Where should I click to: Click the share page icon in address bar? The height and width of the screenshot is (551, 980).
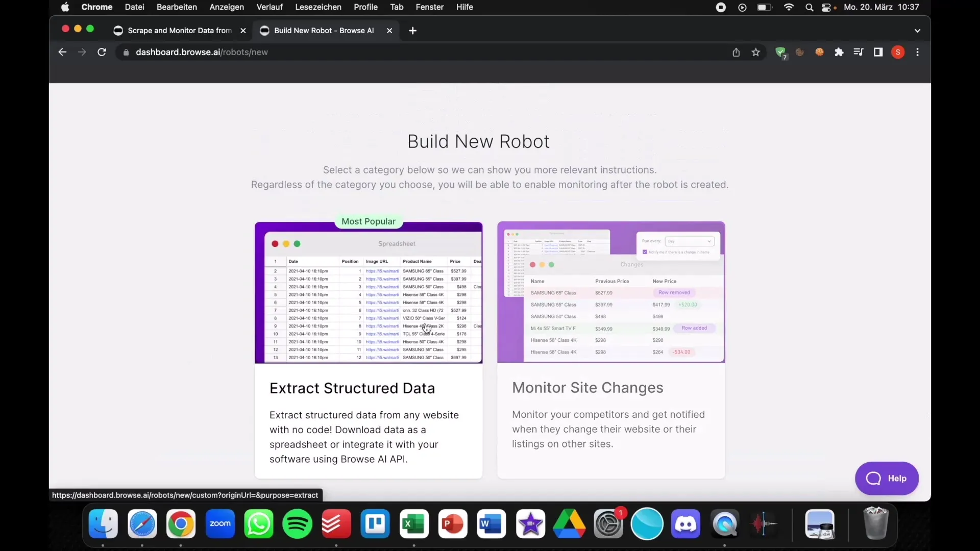736,52
